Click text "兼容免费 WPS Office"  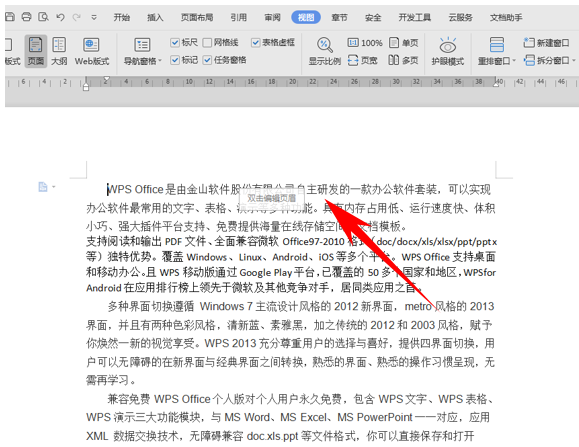pos(159,399)
